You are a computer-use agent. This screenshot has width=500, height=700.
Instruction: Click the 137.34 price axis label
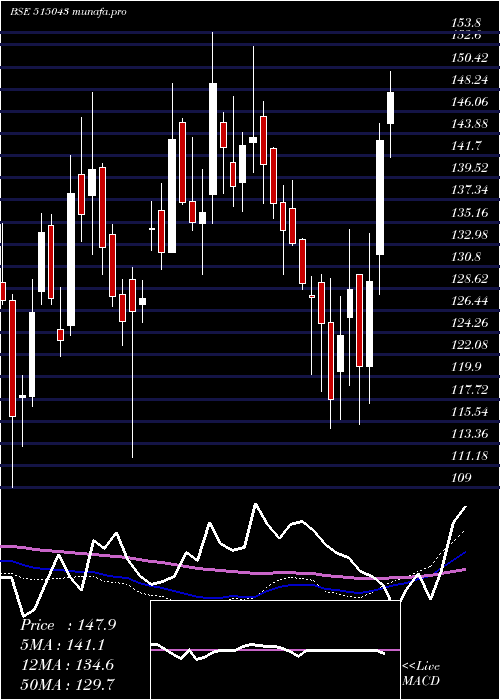click(470, 190)
